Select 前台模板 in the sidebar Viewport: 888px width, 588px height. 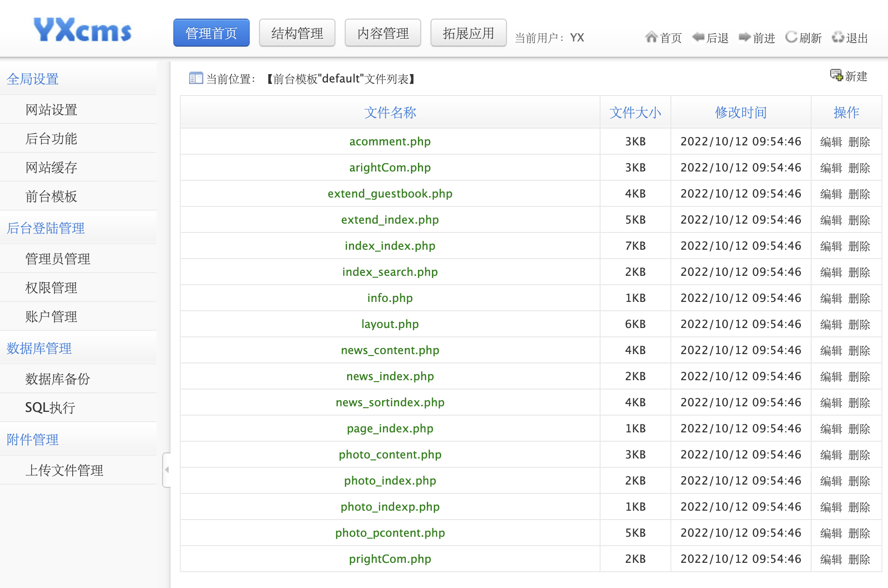tap(51, 197)
